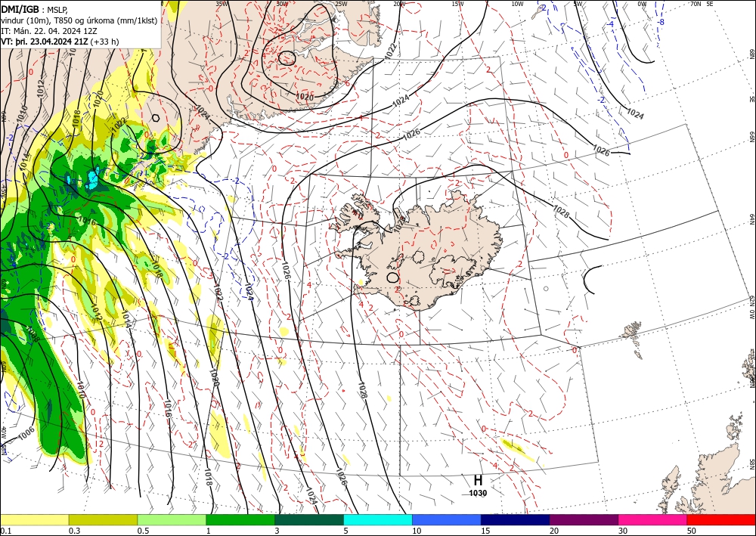
Task: Click the navy 15–20 mm legend swatch
Action: (x=516, y=519)
